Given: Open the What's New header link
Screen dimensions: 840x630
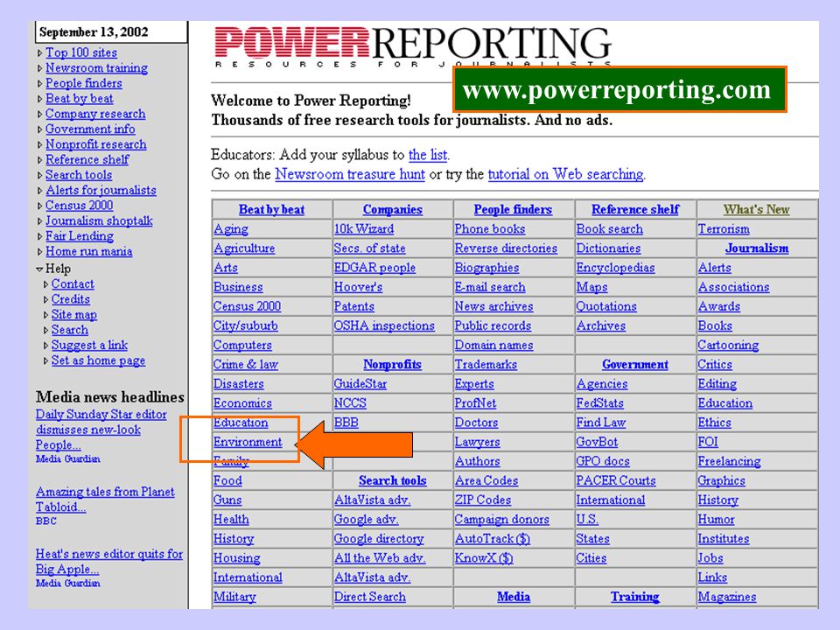Looking at the screenshot, I should pyautogui.click(x=756, y=209).
